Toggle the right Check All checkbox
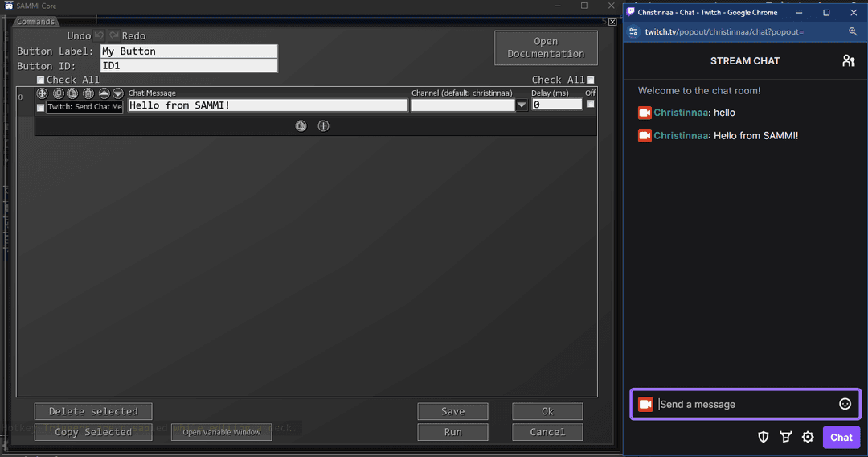868x457 pixels. tap(590, 80)
